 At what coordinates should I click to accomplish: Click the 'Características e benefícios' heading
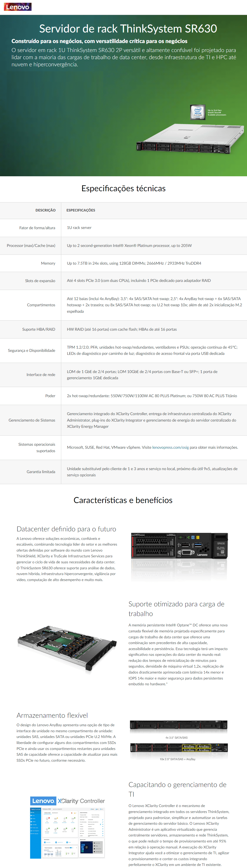tap(123, 500)
